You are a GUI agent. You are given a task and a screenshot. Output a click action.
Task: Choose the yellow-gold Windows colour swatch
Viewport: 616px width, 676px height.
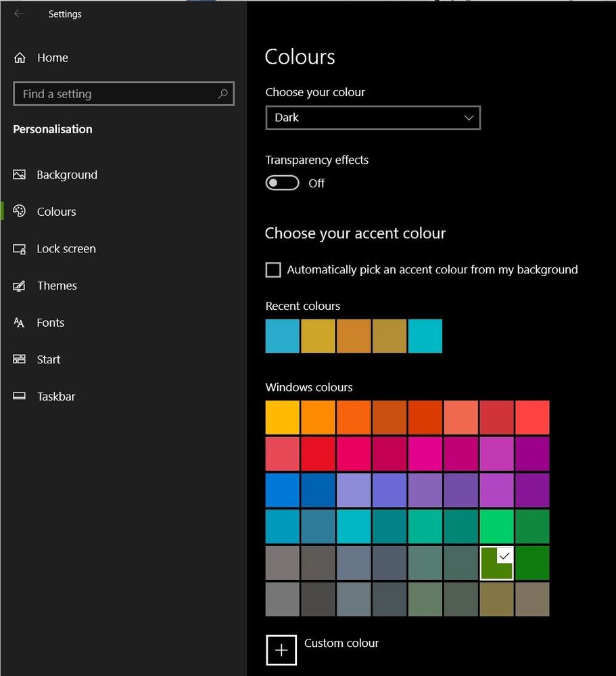point(283,418)
